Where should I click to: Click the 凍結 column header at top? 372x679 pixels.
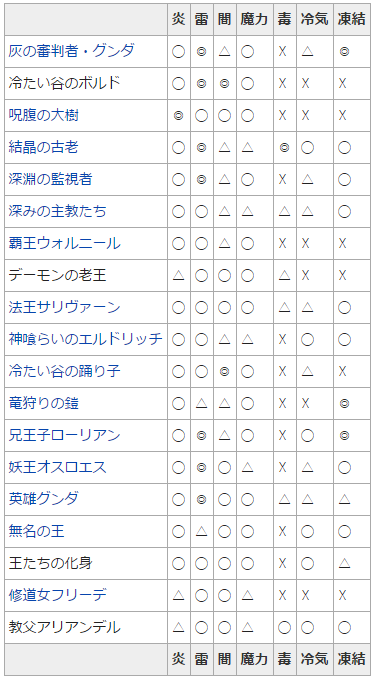(x=352, y=19)
